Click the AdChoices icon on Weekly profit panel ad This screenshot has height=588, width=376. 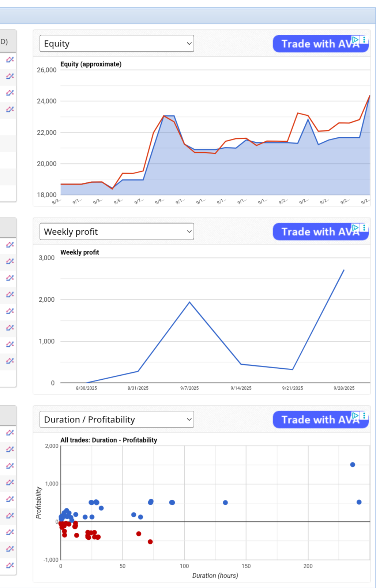[x=355, y=228]
